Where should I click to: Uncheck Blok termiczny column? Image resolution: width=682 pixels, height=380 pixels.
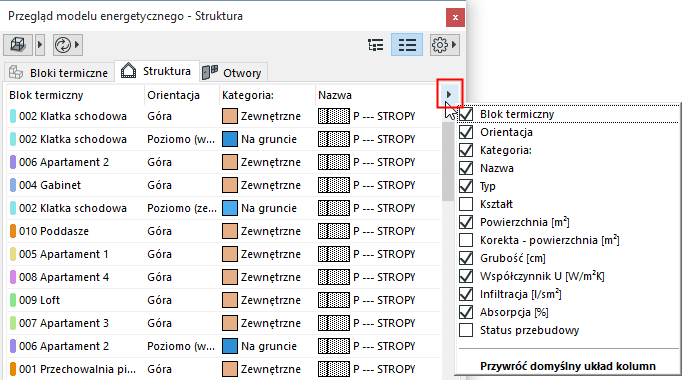(x=466, y=114)
